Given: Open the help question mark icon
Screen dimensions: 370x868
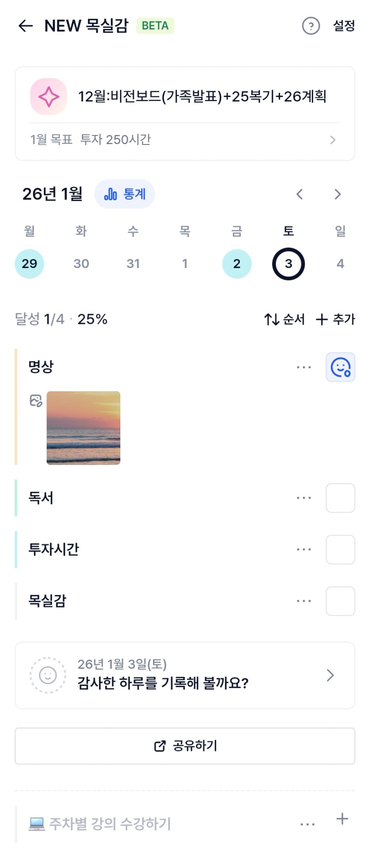Looking at the screenshot, I should (311, 26).
